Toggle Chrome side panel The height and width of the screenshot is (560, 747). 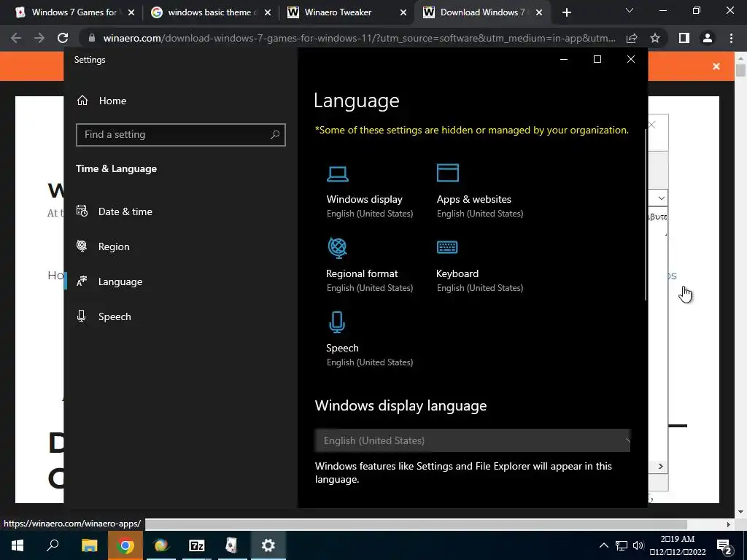tap(684, 38)
